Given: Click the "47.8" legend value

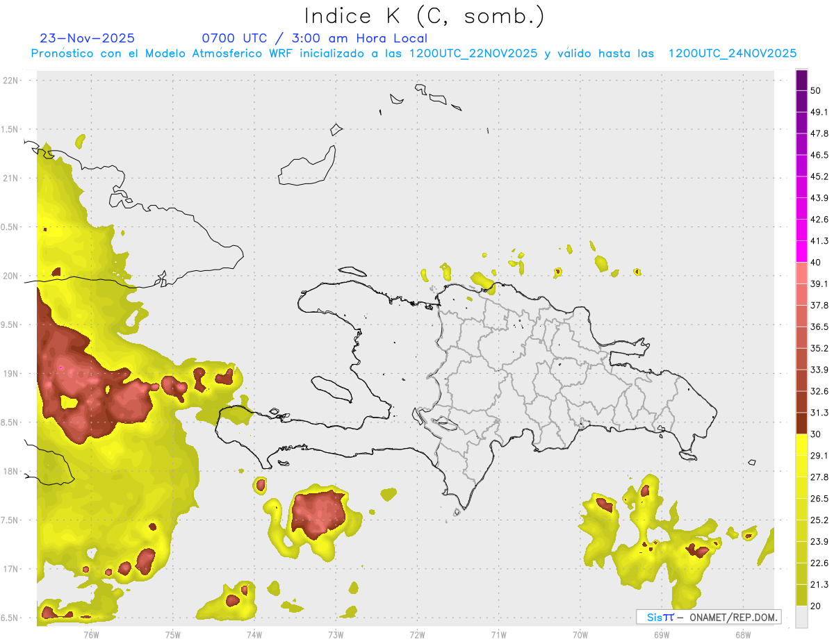Looking at the screenshot, I should coord(819,133).
